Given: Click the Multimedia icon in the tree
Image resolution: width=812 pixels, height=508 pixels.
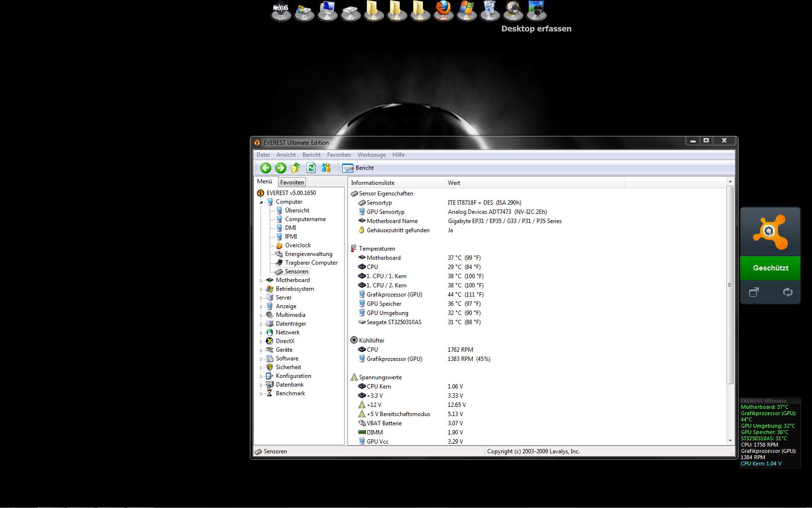Looking at the screenshot, I should (x=270, y=315).
